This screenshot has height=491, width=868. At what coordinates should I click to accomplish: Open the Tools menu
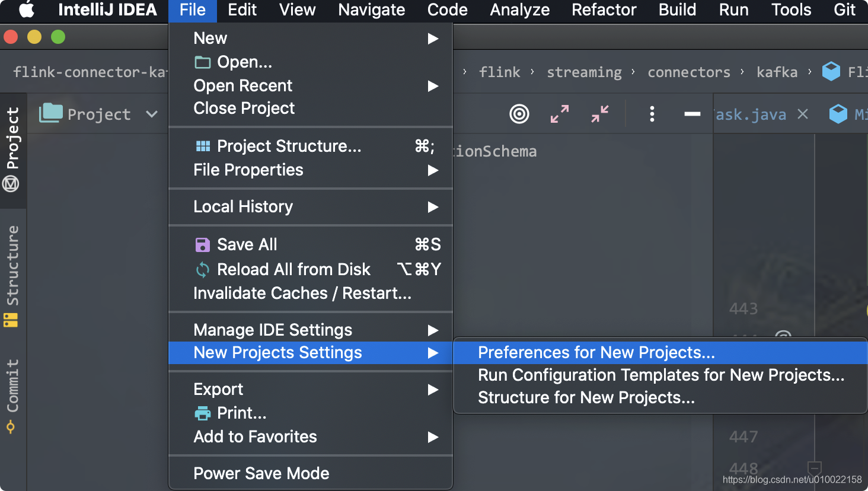791,10
